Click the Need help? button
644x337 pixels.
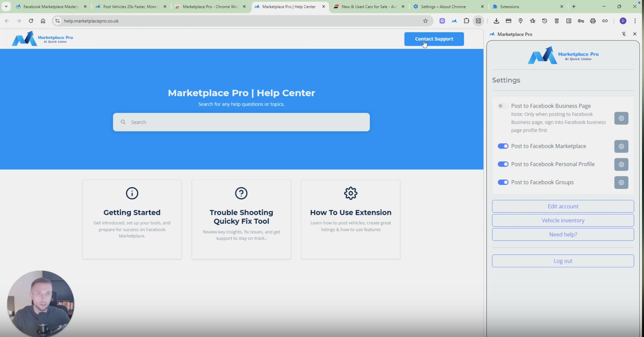563,234
